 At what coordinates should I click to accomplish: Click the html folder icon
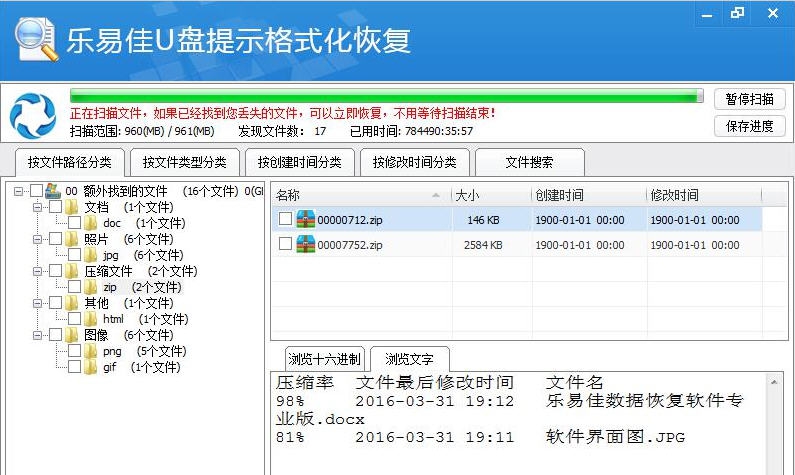[x=90, y=319]
